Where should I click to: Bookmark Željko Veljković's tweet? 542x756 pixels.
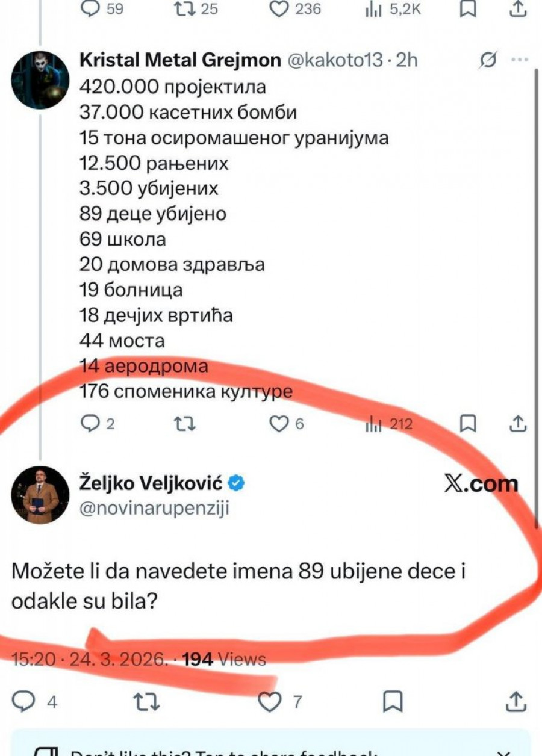(x=393, y=701)
